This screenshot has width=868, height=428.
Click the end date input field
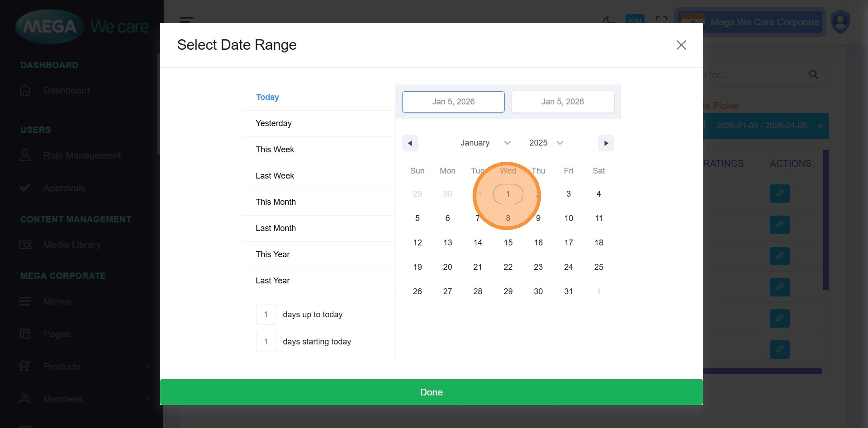562,102
